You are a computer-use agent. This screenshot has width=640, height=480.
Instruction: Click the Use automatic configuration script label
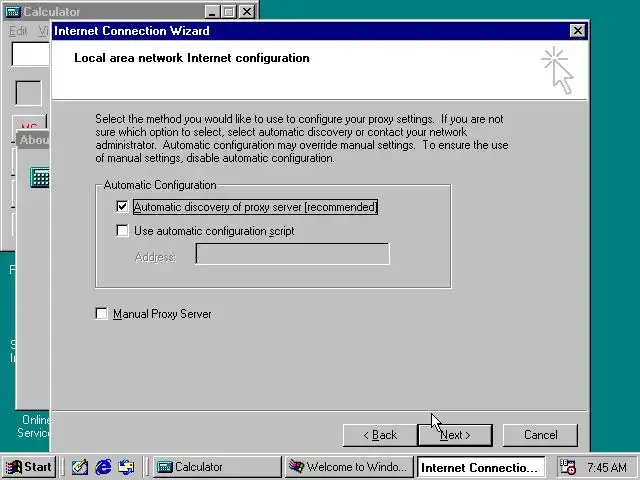214,231
